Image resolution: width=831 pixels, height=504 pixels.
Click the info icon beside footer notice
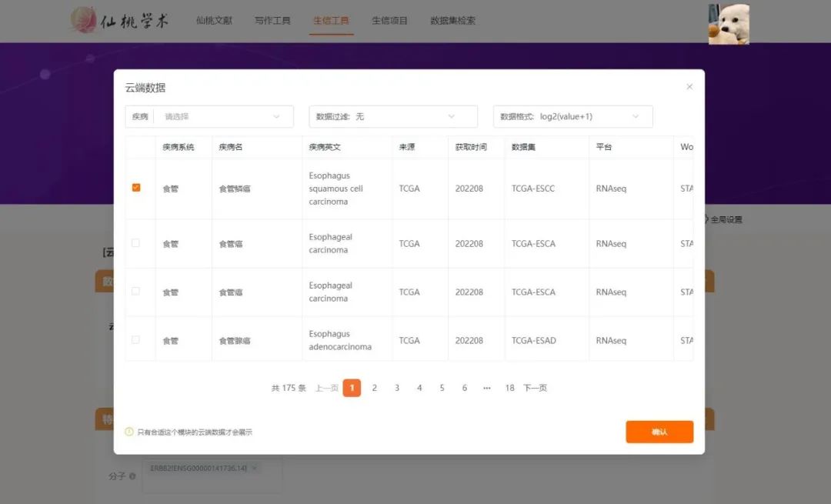point(129,432)
